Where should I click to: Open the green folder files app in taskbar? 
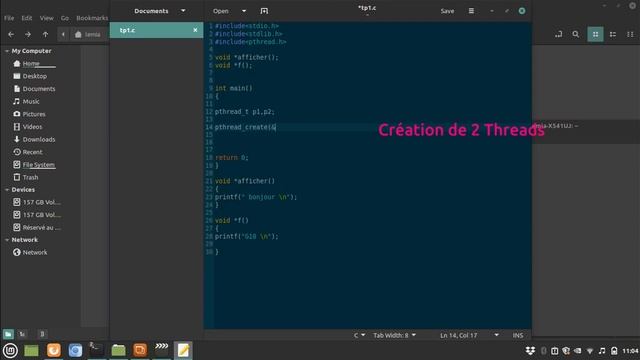coord(118,350)
